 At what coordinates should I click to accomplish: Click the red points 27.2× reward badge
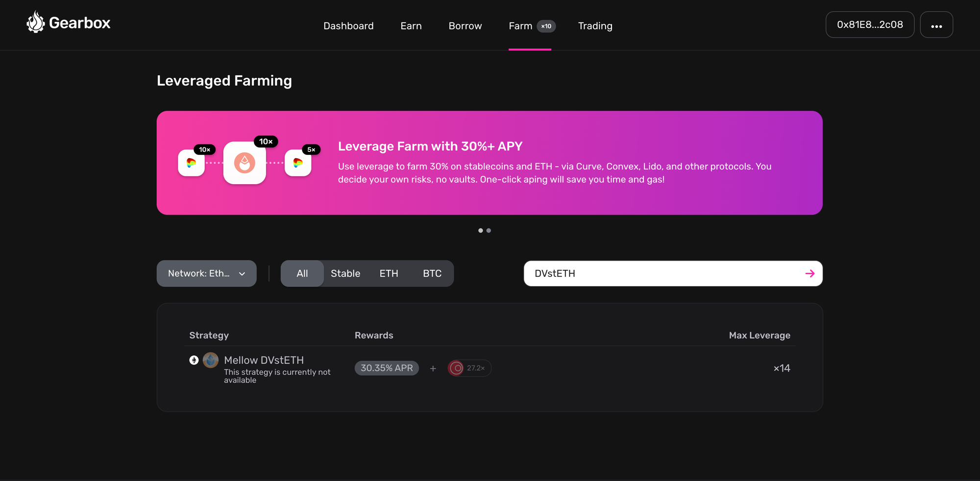point(469,368)
